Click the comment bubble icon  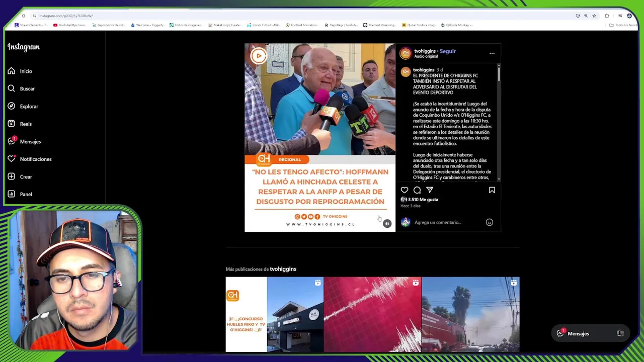coord(417,190)
